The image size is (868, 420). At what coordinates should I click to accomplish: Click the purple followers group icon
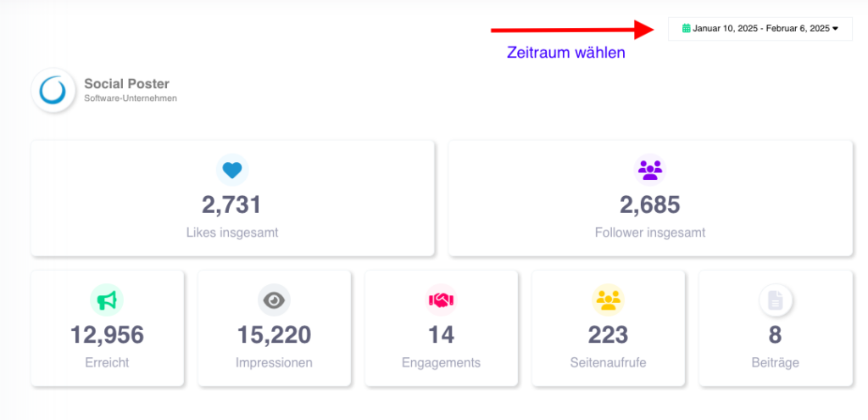650,170
